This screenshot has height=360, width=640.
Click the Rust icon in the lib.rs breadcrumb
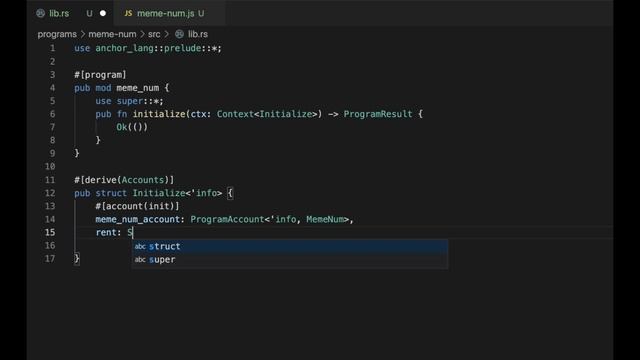(x=180, y=34)
